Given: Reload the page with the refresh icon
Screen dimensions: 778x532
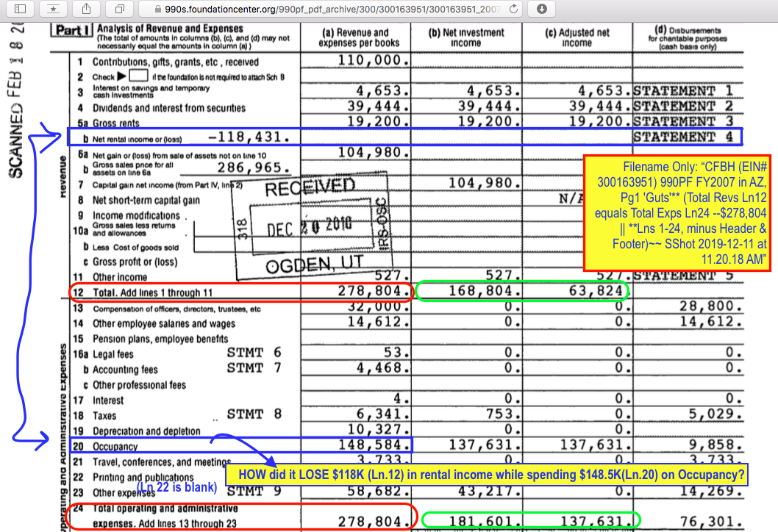Looking at the screenshot, I should (514, 9).
